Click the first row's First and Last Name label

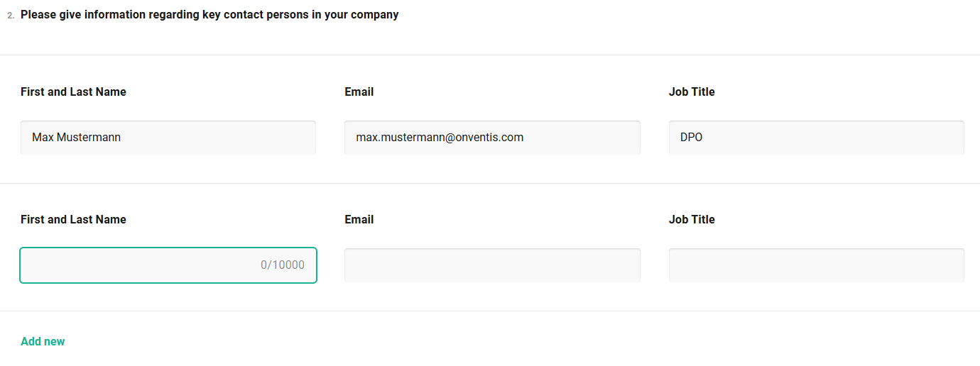coord(73,91)
